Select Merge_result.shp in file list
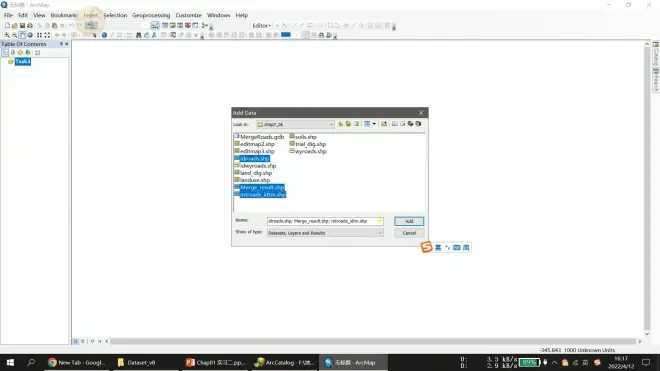Image resolution: width=660 pixels, height=371 pixels. tap(260, 187)
